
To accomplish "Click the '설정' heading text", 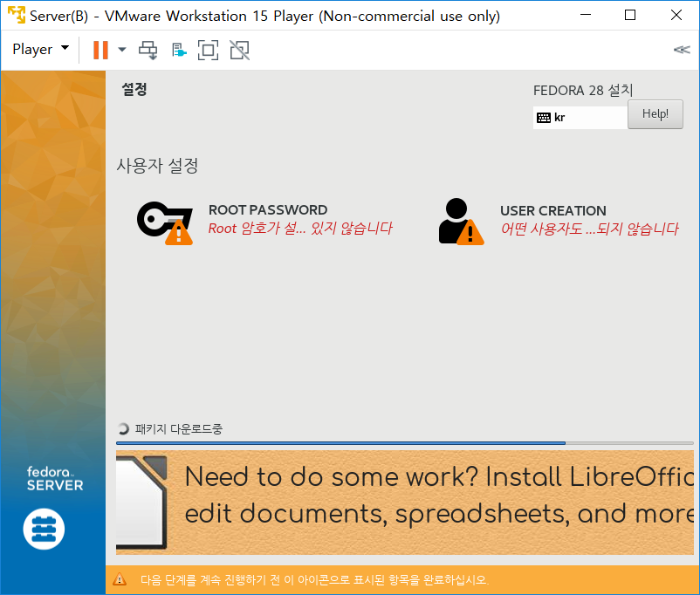I will 134,89.
